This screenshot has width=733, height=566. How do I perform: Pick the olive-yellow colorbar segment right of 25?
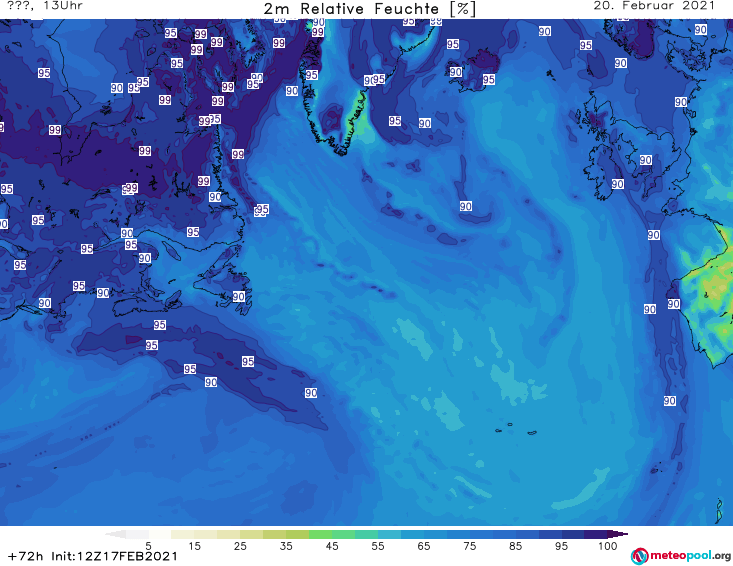pyautogui.click(x=252, y=534)
